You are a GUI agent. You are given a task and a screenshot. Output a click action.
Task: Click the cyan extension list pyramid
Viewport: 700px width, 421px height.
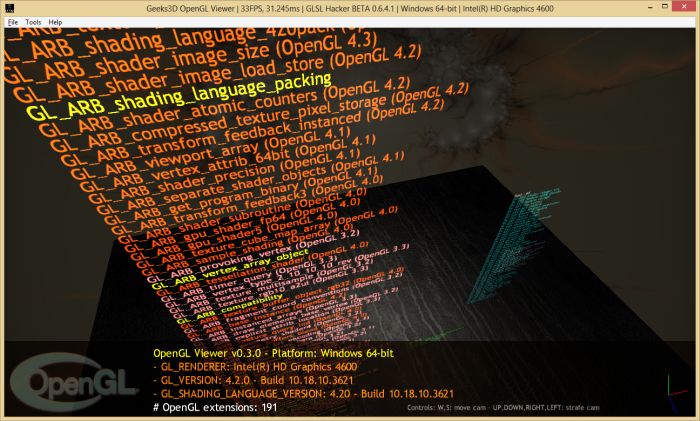pyautogui.click(x=513, y=246)
